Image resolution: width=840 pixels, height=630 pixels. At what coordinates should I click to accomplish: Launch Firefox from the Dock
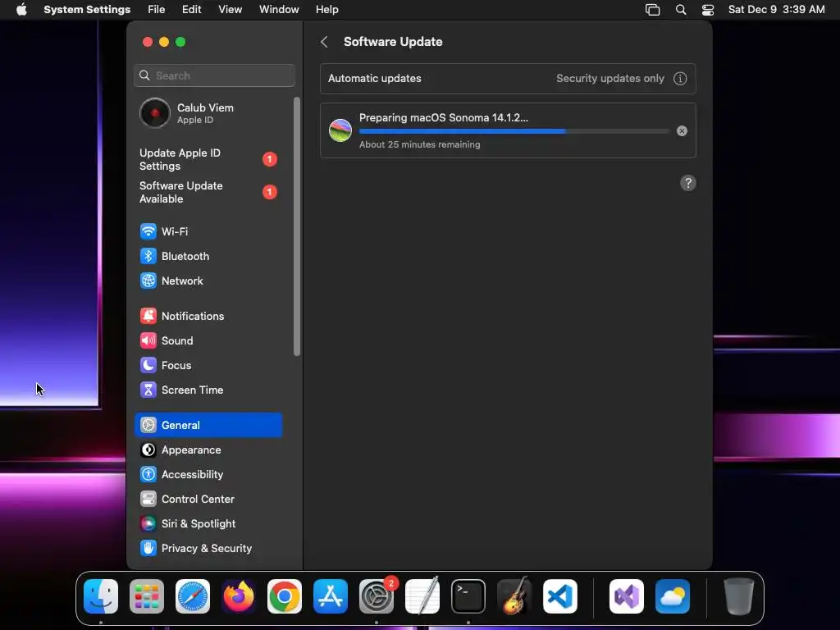tap(239, 596)
